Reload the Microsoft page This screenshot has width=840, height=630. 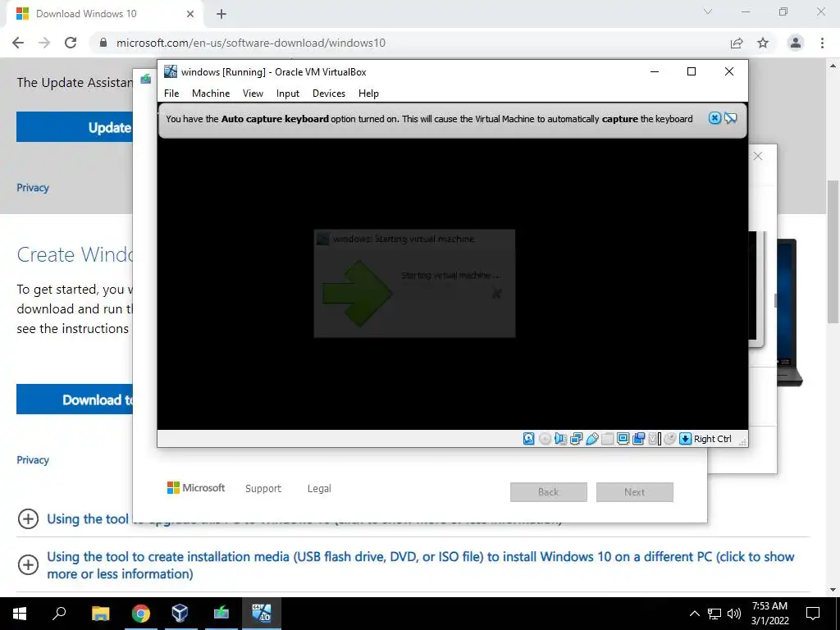(71, 43)
